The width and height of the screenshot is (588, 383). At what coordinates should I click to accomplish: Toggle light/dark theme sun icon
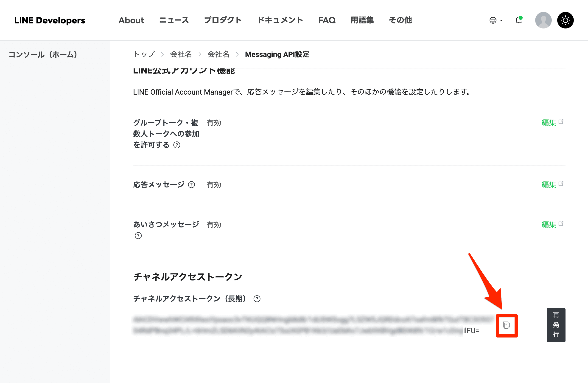(x=565, y=20)
